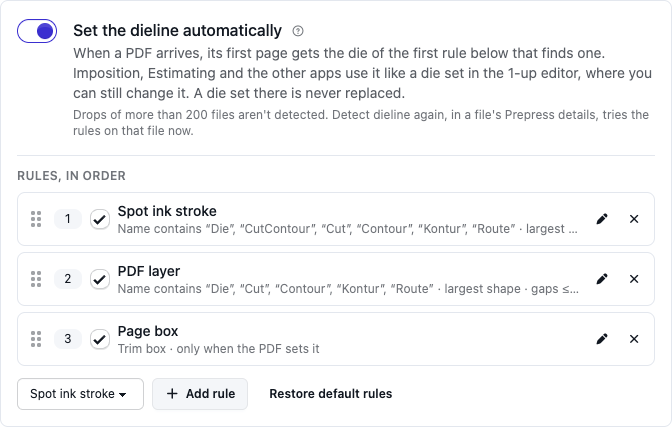
Task: Edit the Spot ink stroke rule
Action: click(x=602, y=219)
